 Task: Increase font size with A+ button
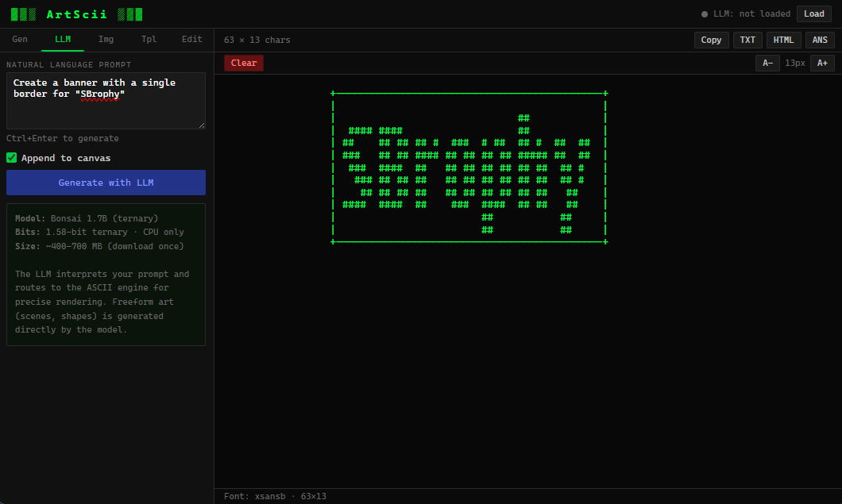pyautogui.click(x=822, y=63)
